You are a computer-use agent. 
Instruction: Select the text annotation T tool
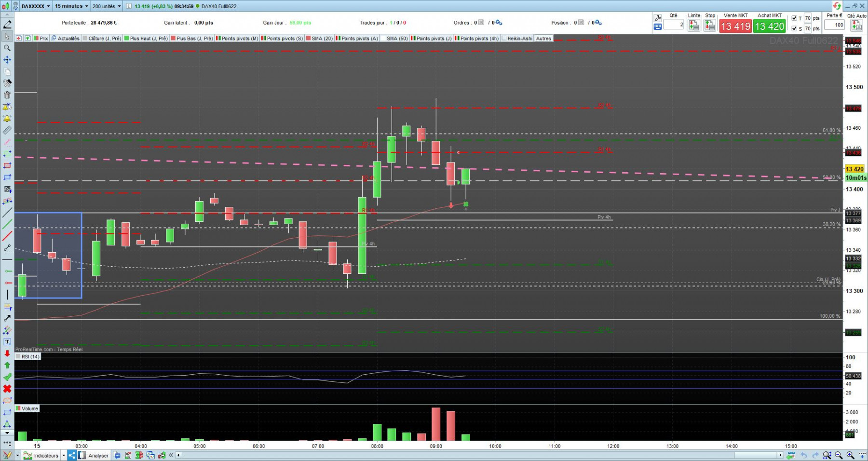click(7, 342)
